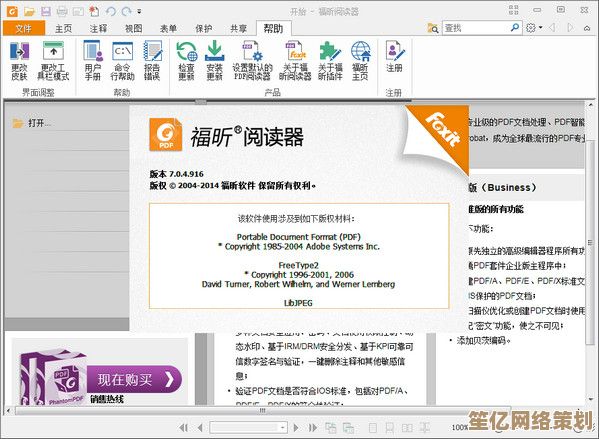
Task: Click the facing pages view icon in status bar
Action: 407,428
